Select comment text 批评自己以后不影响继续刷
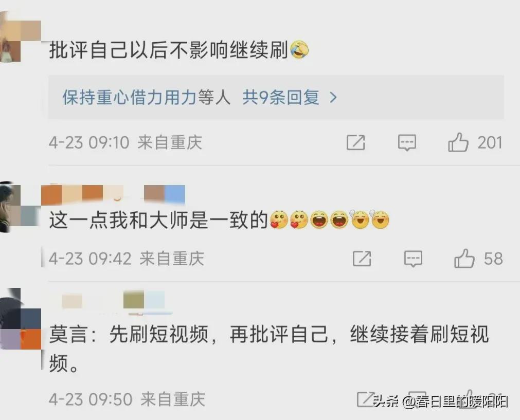The width and height of the screenshot is (520, 420). coord(169,50)
